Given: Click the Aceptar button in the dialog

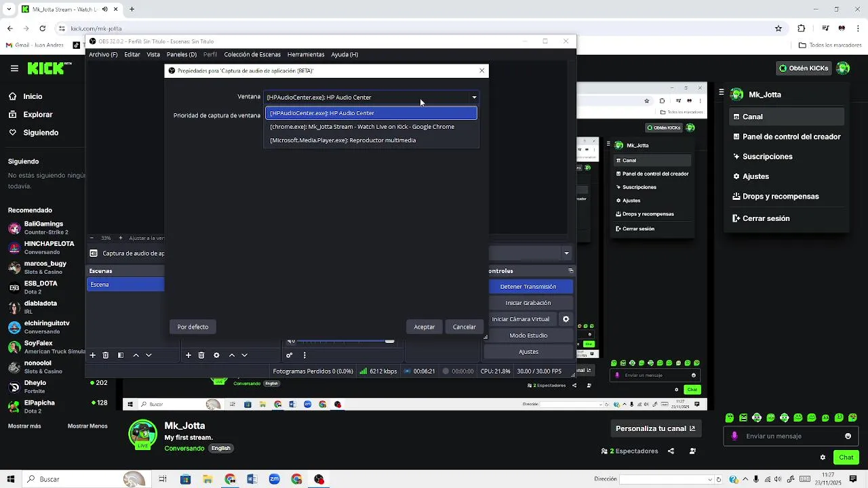Looking at the screenshot, I should (425, 327).
